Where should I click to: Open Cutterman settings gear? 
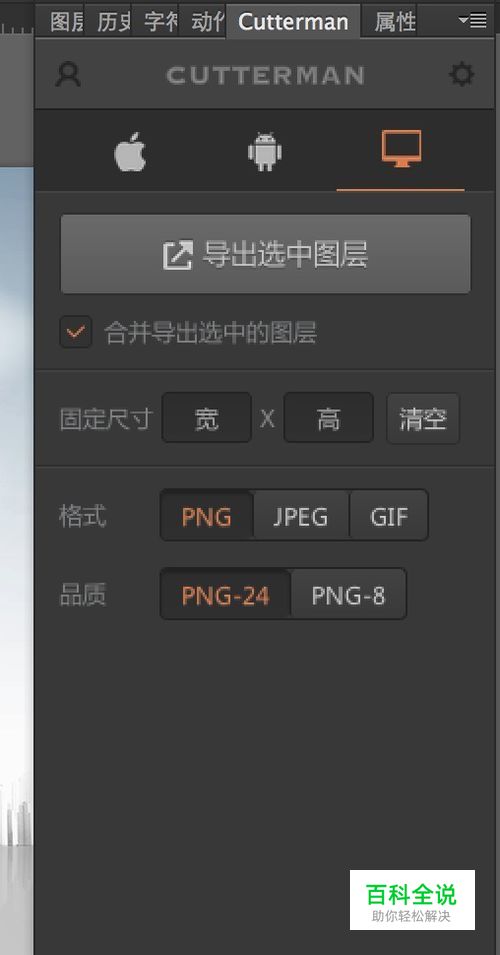[462, 75]
